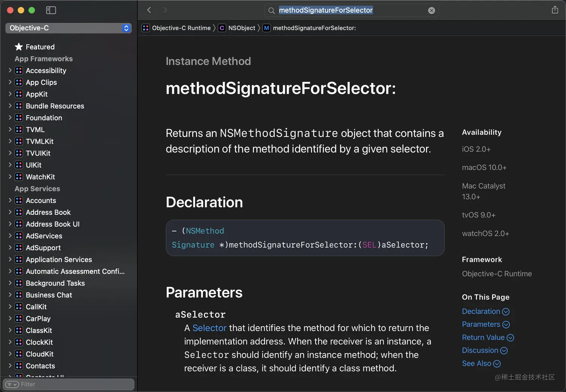Click the WatchKit framework icon
566x392 pixels.
(x=19, y=177)
